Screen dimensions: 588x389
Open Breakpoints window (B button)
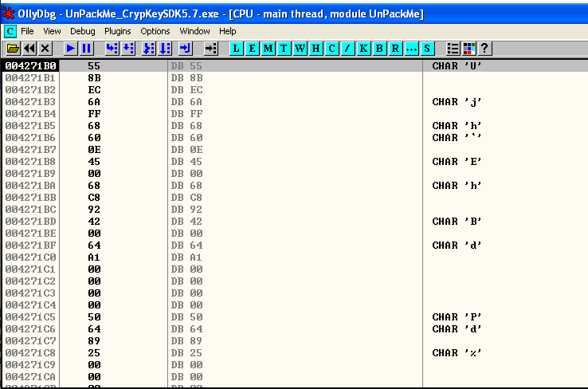coord(379,49)
